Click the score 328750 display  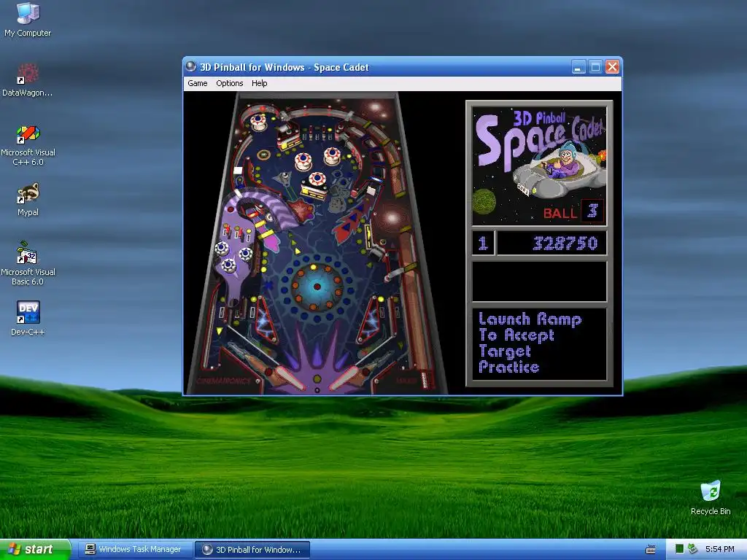(x=552, y=244)
